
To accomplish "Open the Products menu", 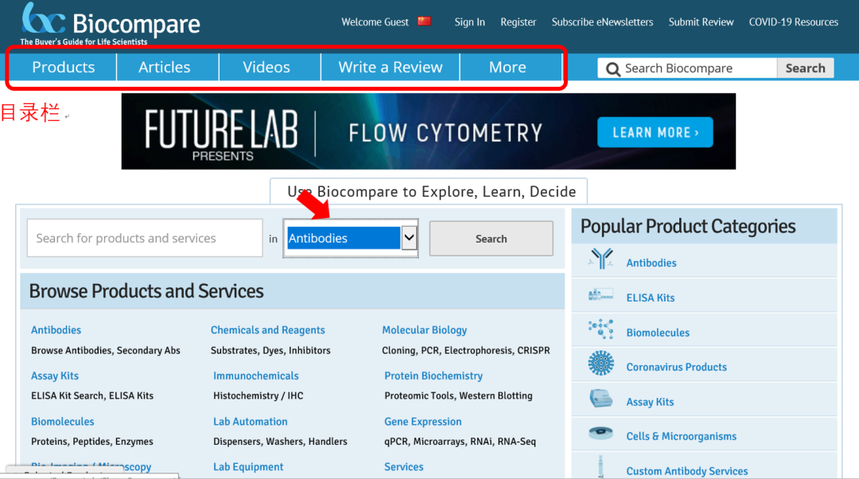I will [63, 67].
